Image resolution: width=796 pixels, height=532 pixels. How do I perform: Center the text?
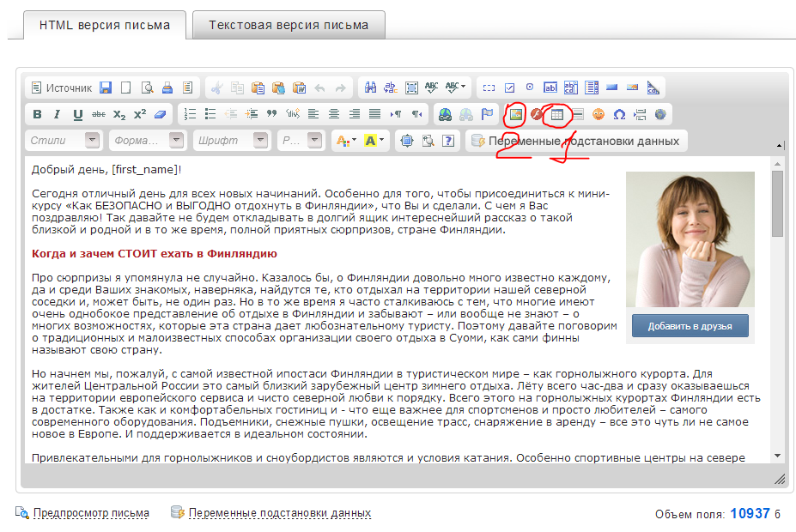click(333, 114)
